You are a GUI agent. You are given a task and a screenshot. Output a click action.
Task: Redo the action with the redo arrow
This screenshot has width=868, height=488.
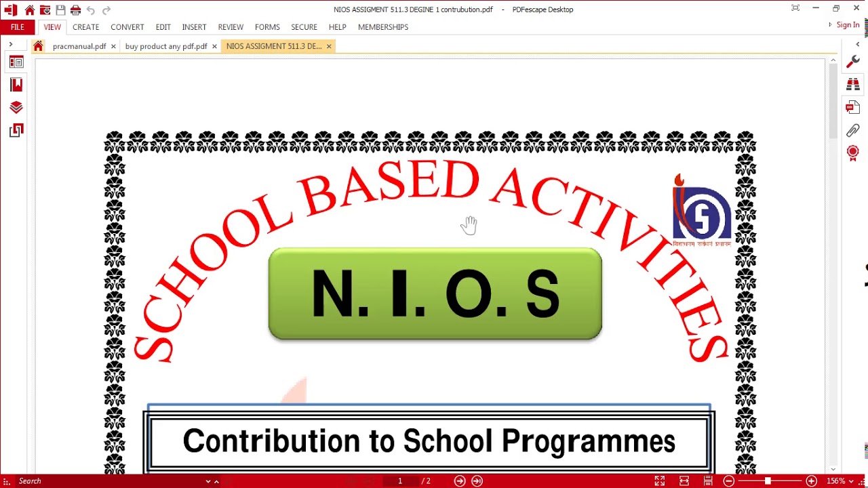[x=106, y=10]
